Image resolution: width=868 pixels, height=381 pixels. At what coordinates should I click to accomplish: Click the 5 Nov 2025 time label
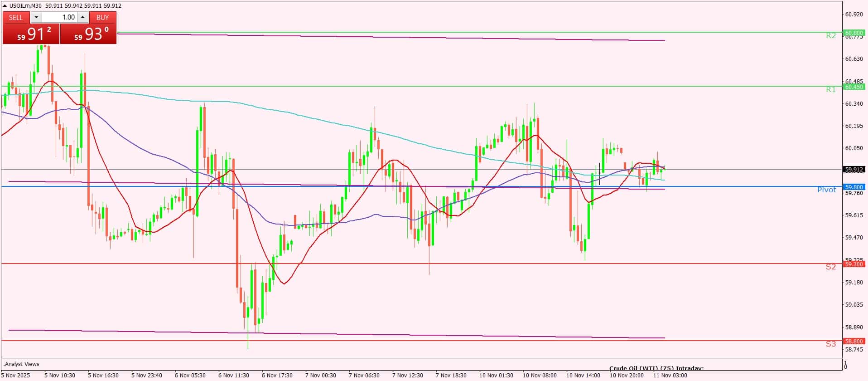tap(16, 376)
